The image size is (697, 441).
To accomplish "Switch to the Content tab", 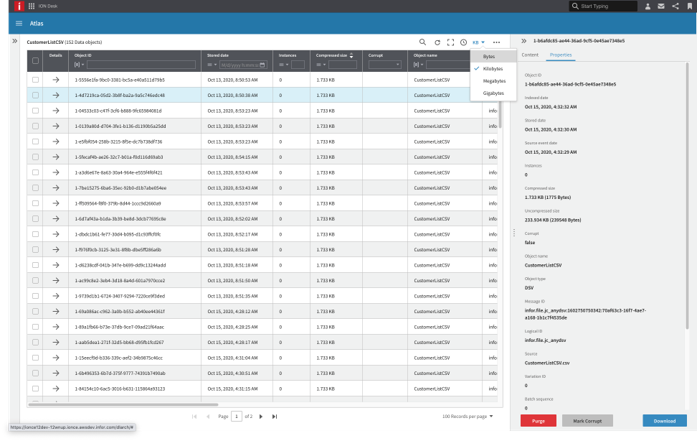I will tap(530, 55).
